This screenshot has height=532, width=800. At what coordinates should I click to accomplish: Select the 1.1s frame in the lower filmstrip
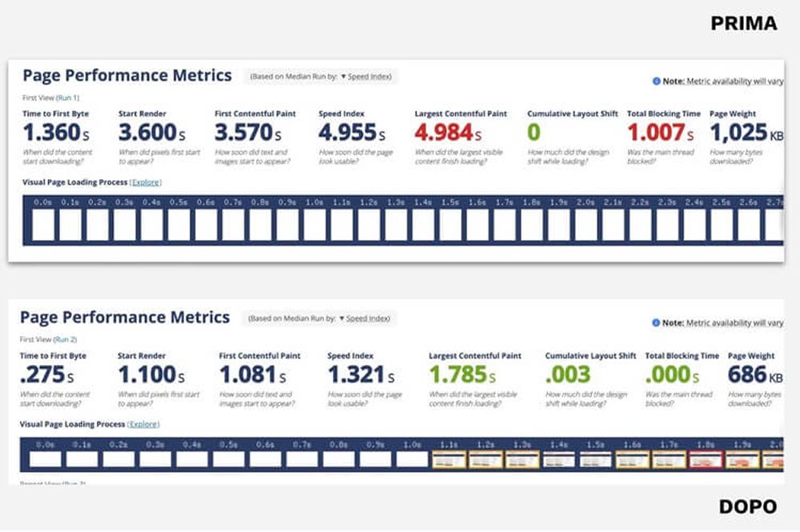[x=449, y=459]
